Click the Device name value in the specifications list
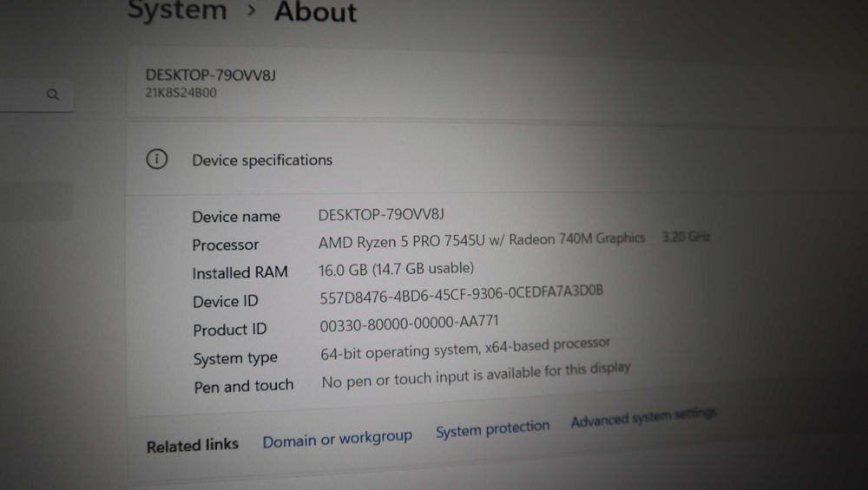Screen dimensions: 868x490 point(381,214)
